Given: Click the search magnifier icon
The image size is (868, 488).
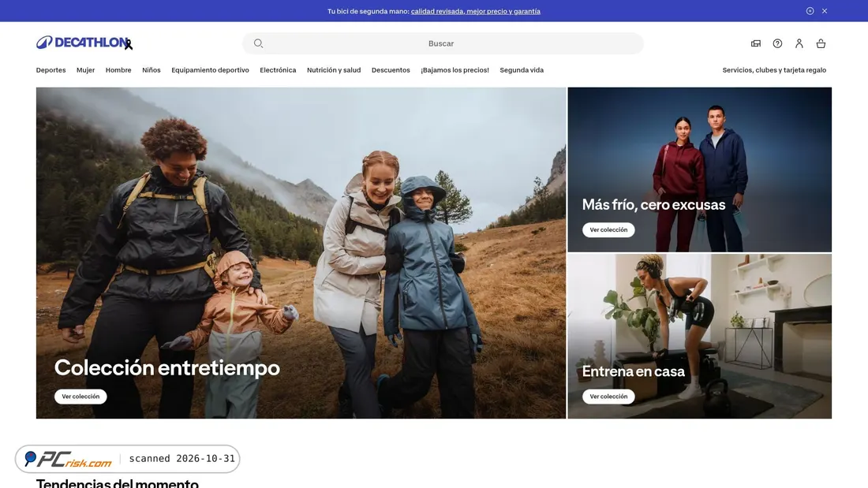Looking at the screenshot, I should 259,43.
